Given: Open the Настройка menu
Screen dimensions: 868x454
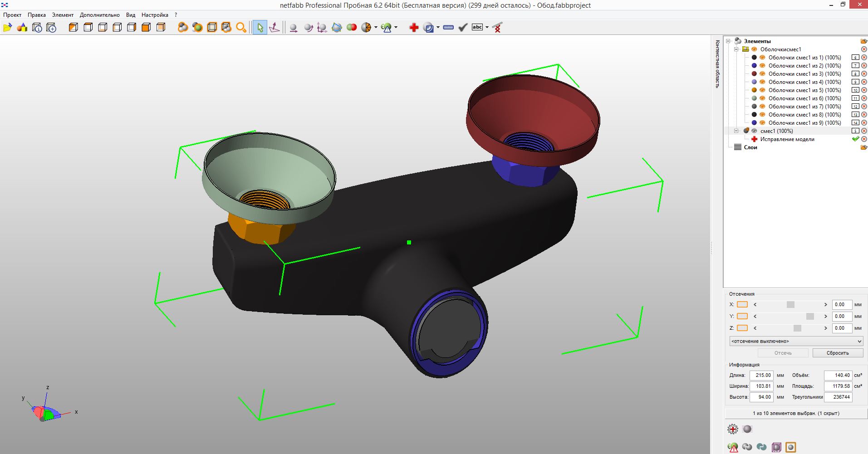Looking at the screenshot, I should [155, 15].
